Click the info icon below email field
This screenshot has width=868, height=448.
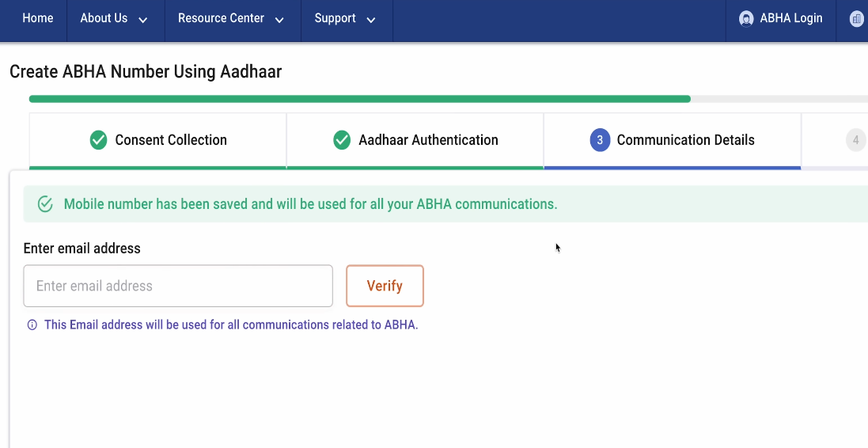click(32, 325)
